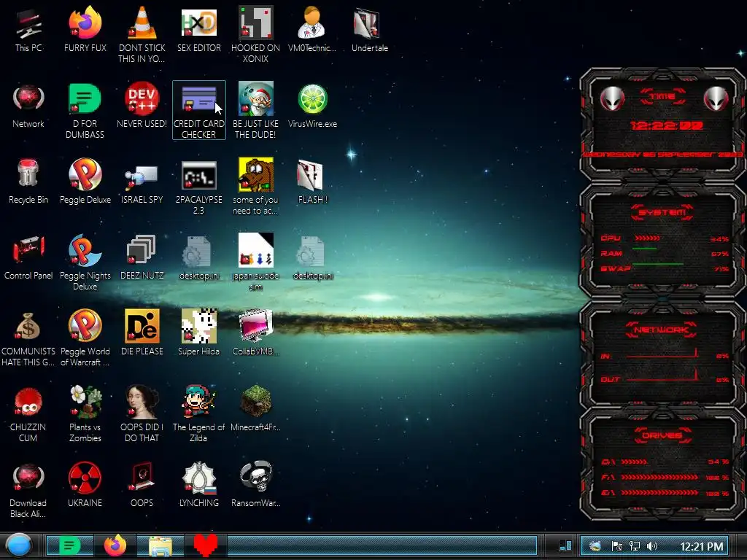Open the Download Black Ali... icon
747x560 pixels.
28,489
